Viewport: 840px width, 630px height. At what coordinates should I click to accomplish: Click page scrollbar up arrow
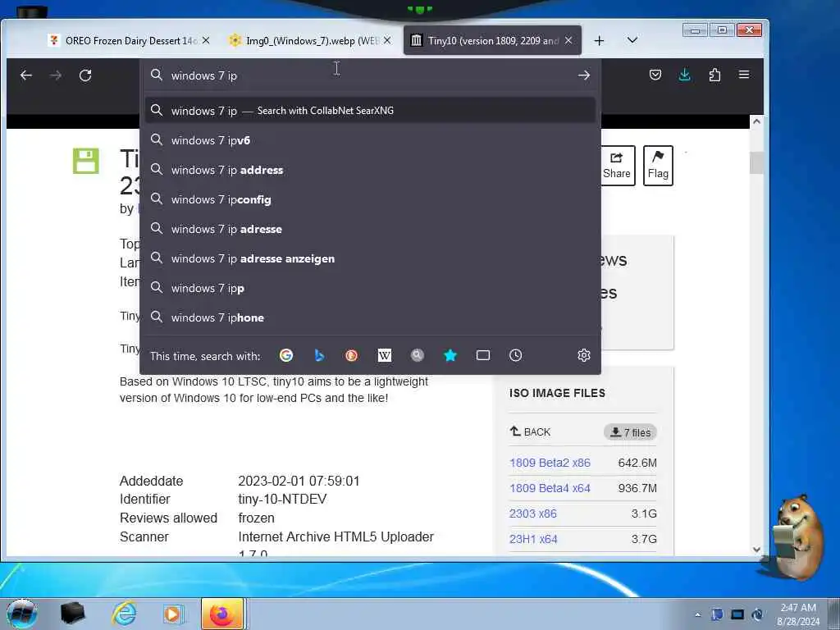tap(756, 121)
